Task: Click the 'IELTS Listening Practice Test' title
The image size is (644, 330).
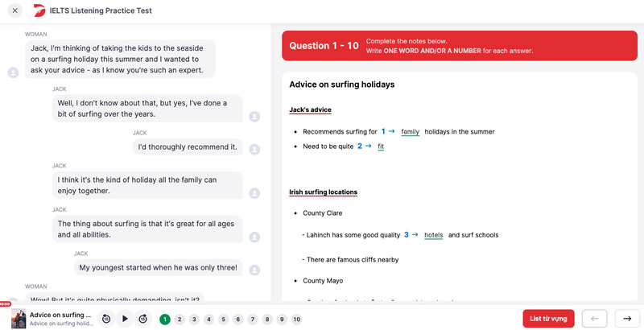Action: tap(101, 11)
